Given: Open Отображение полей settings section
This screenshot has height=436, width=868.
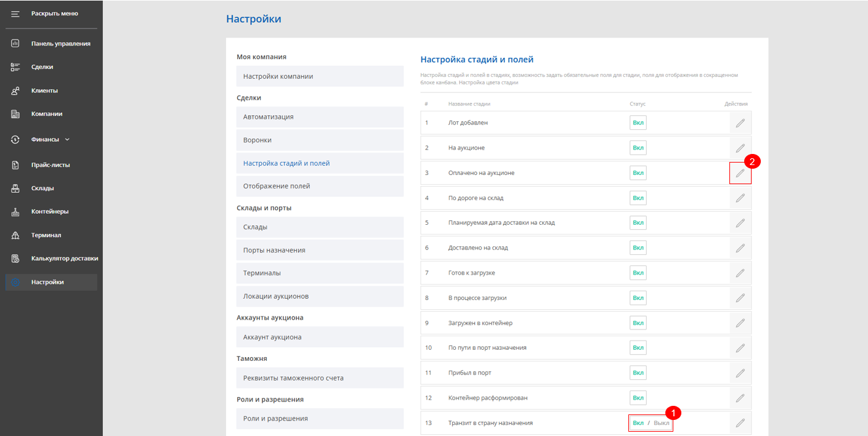Looking at the screenshot, I should tap(320, 186).
